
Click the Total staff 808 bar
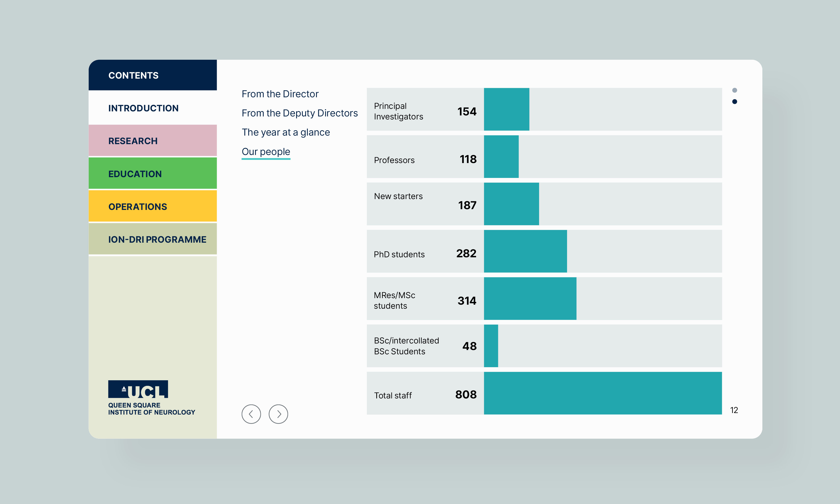click(x=602, y=393)
